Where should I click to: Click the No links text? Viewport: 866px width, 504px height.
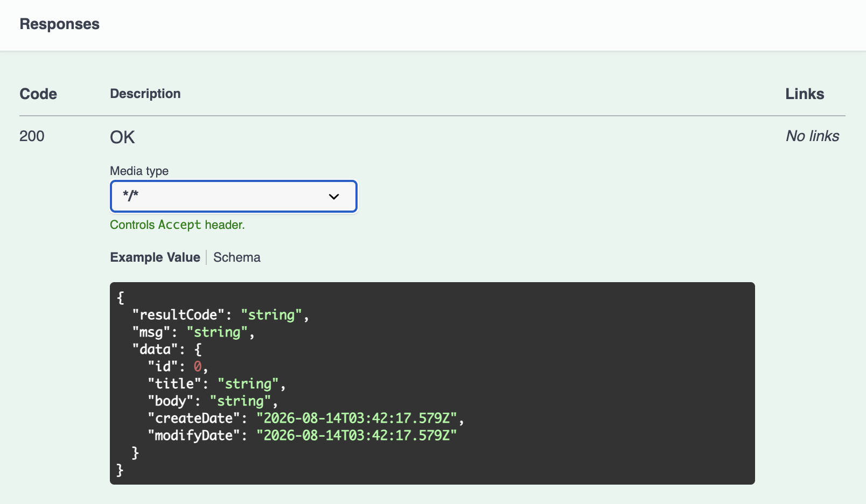point(813,136)
